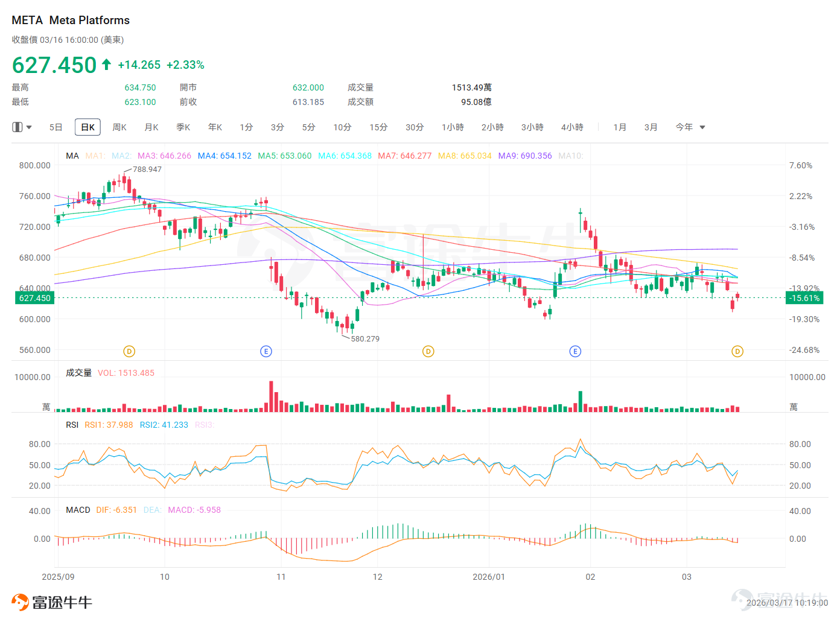Screen dimensions: 840x622
Task: Click the 788.947 peak price label
Action: [x=147, y=169]
